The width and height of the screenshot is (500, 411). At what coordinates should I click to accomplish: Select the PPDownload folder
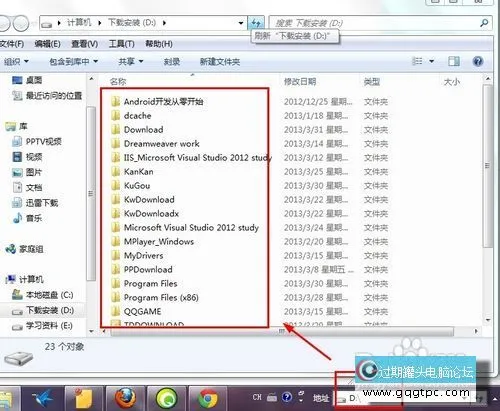tap(142, 270)
